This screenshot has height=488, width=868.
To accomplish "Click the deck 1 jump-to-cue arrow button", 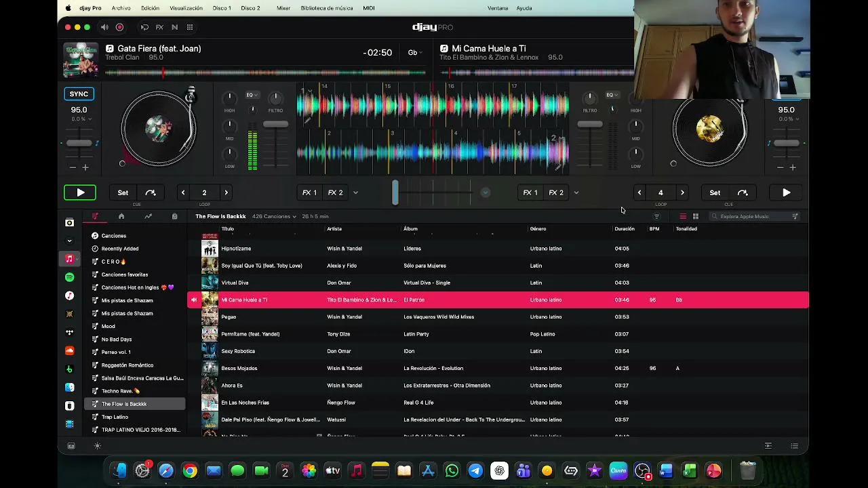I will coord(151,192).
